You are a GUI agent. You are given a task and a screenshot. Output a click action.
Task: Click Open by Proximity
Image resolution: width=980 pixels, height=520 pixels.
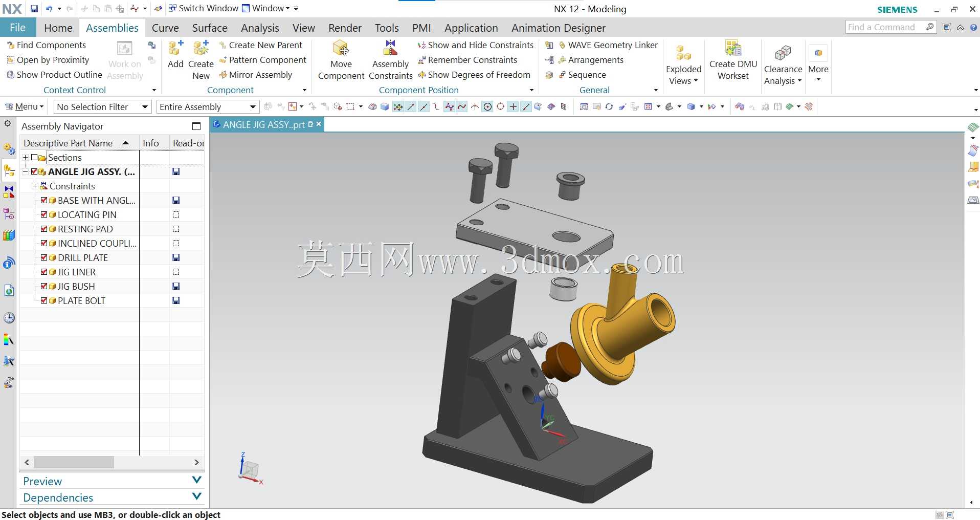pos(48,60)
